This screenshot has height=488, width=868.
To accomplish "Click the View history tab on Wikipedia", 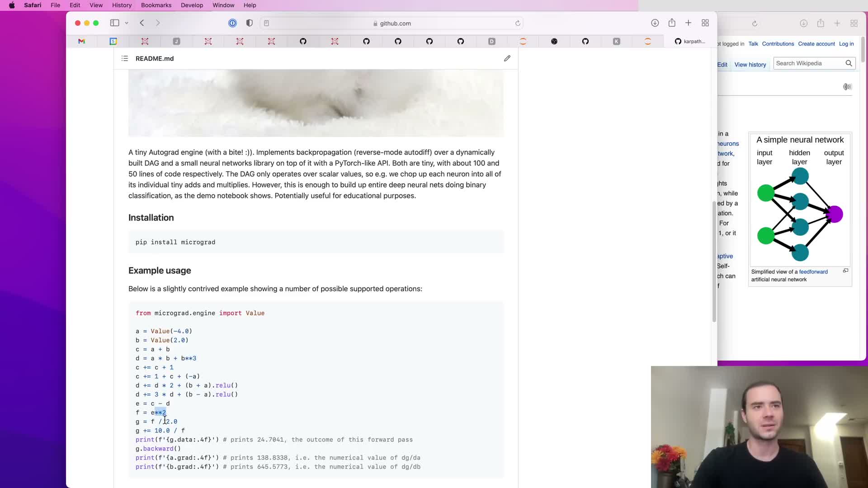I will (x=750, y=65).
